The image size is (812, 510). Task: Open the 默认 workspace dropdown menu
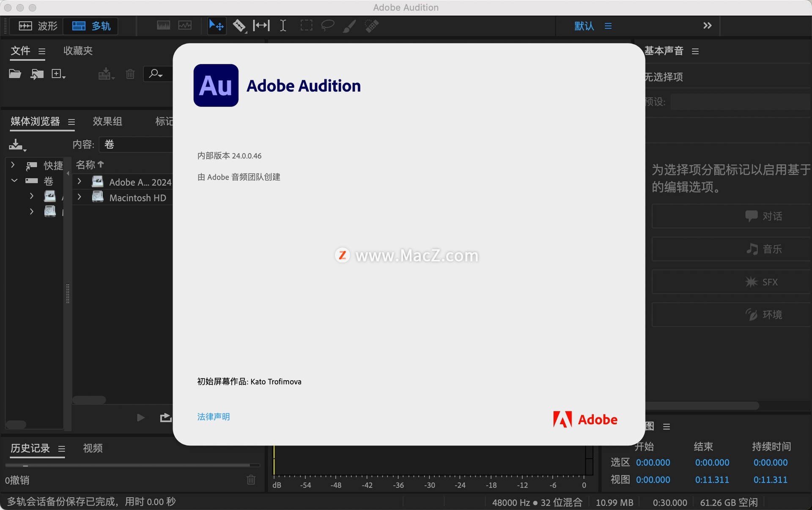tap(584, 26)
